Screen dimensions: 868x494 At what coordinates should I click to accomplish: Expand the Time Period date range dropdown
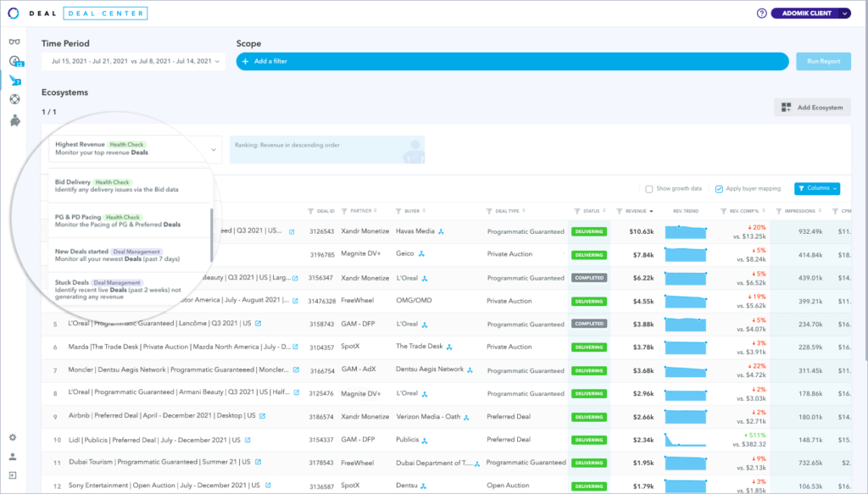136,61
